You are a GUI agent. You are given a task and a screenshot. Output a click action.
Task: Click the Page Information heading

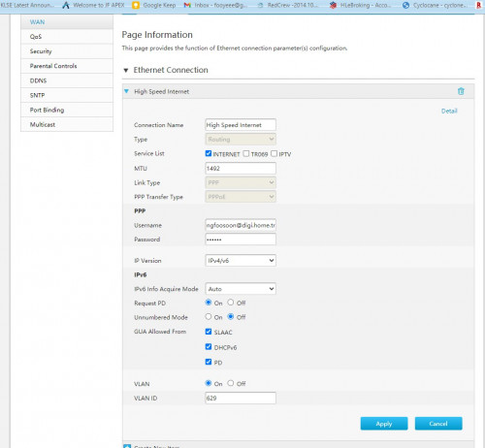coord(157,35)
